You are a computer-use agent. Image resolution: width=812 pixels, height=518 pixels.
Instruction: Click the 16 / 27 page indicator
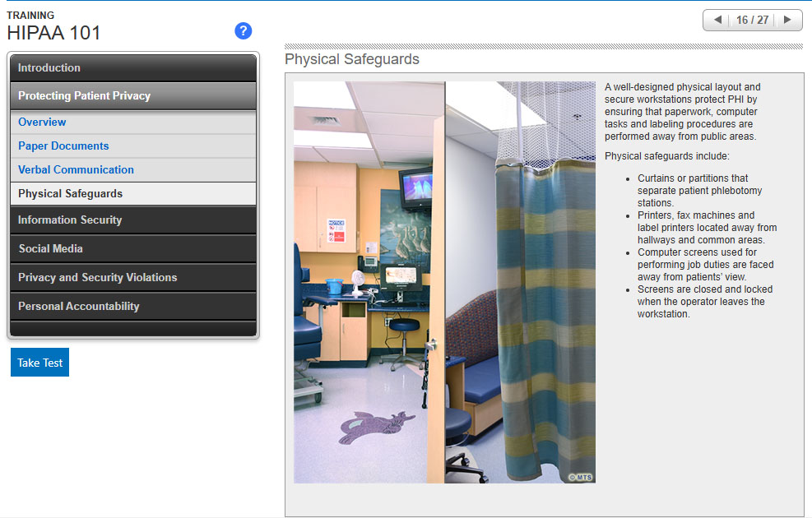click(752, 20)
